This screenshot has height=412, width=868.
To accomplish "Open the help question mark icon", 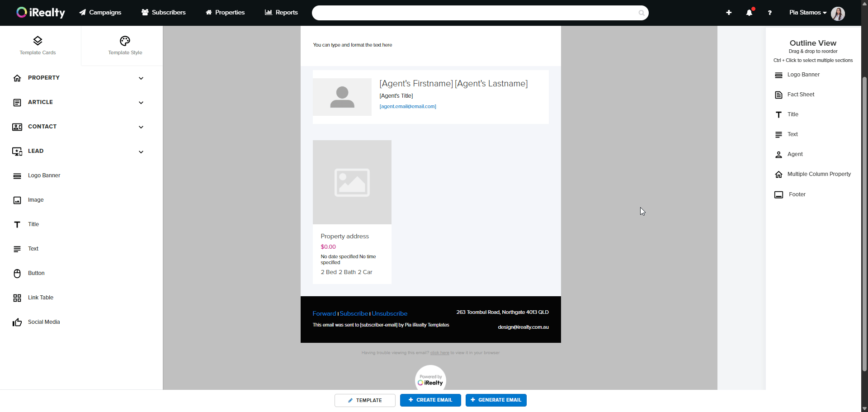I will 769,13.
